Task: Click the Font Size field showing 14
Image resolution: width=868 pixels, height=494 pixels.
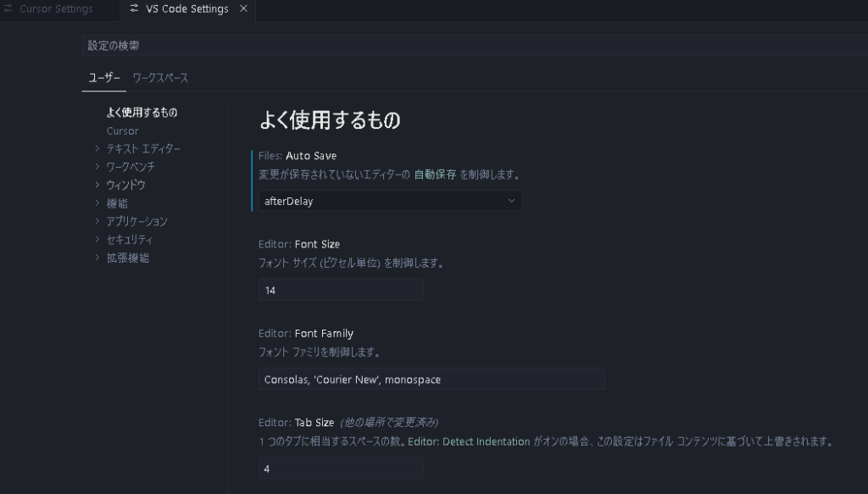Action: point(341,290)
